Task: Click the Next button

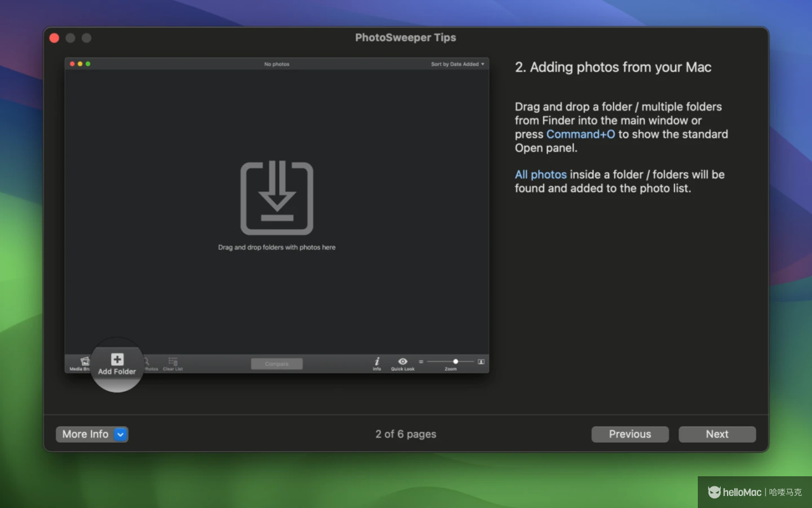Action: tap(717, 434)
